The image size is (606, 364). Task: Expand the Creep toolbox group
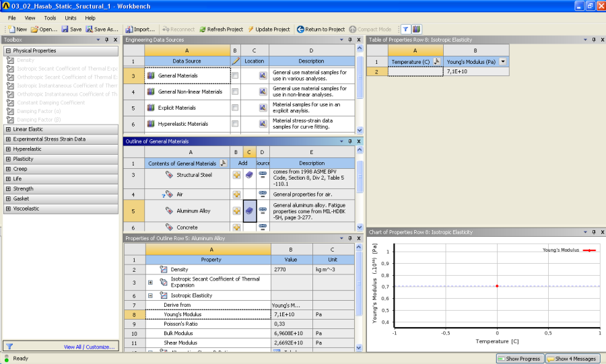click(x=8, y=169)
